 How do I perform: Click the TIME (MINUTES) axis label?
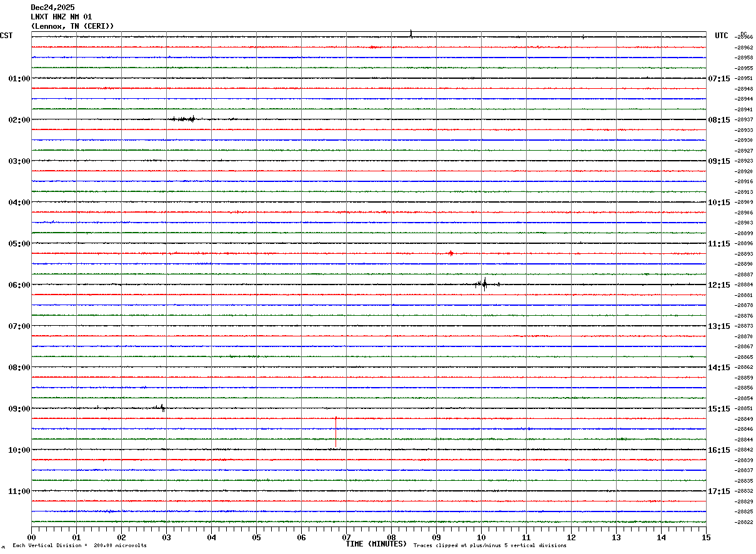[376, 544]
